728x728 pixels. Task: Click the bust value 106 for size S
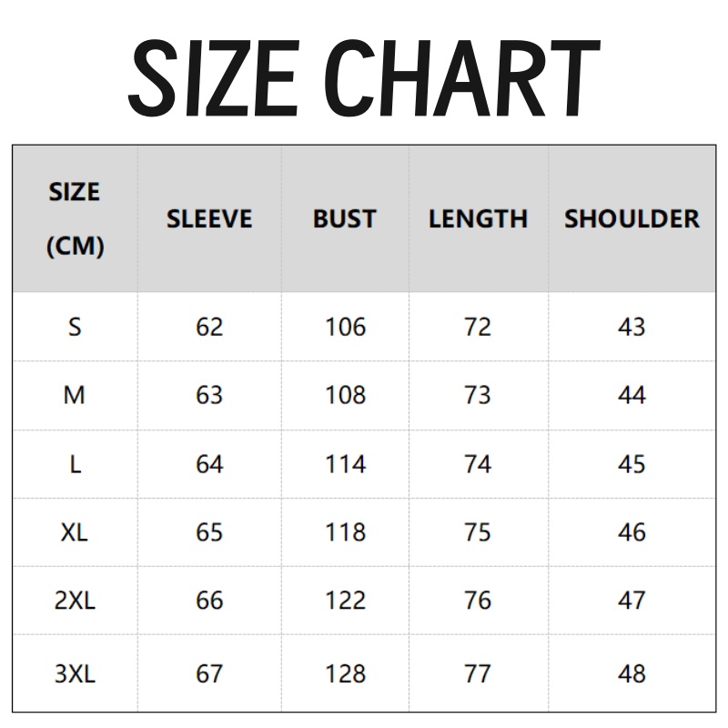click(345, 327)
